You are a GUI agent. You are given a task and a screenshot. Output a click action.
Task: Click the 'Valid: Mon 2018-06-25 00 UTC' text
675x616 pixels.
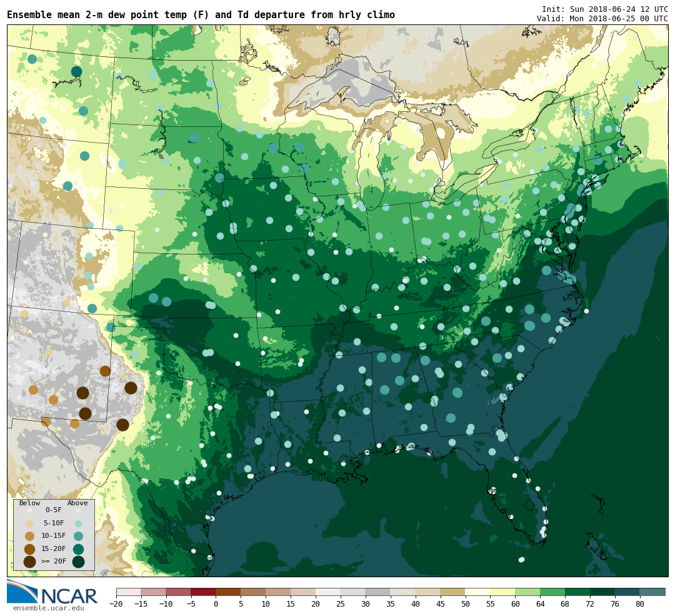pyautogui.click(x=602, y=19)
